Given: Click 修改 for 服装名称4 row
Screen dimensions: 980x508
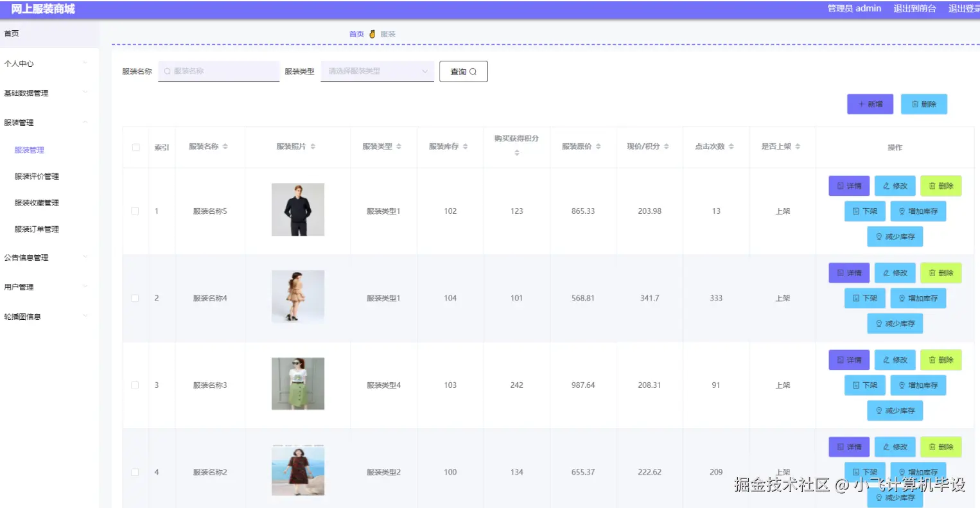Looking at the screenshot, I should (x=895, y=273).
